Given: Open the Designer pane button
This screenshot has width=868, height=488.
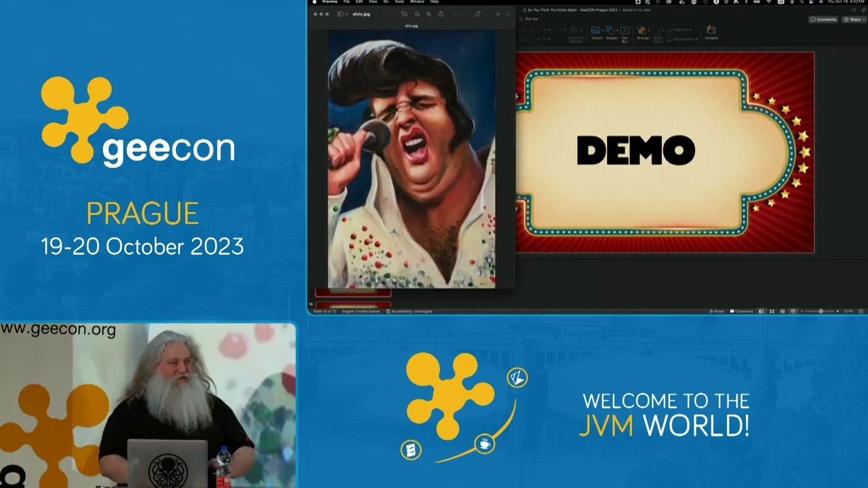Looking at the screenshot, I should click(711, 33).
